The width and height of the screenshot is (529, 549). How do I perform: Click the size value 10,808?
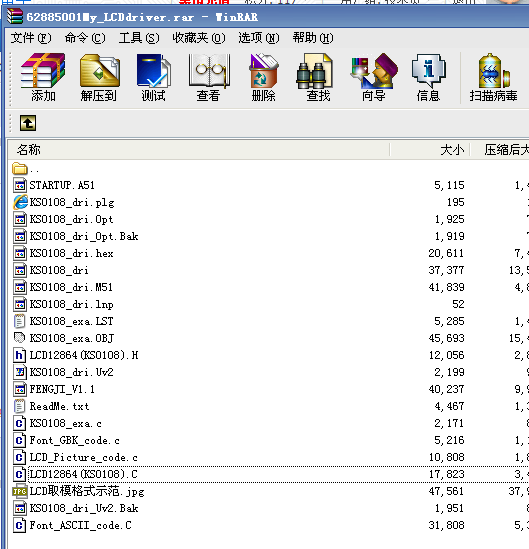(446, 457)
